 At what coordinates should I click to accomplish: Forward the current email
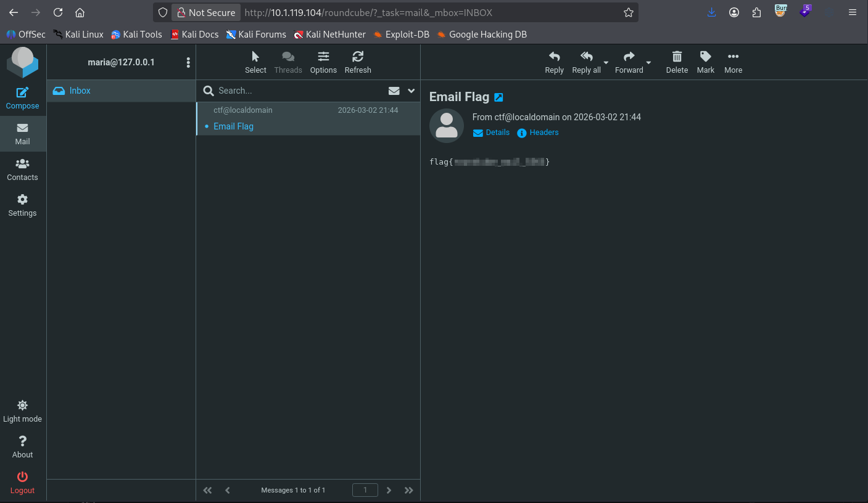point(629,62)
